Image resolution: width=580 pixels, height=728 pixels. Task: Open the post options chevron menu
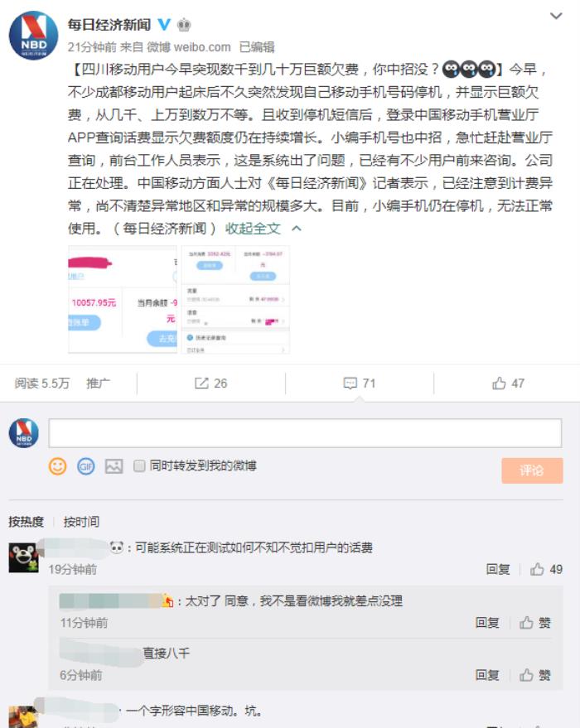tap(556, 17)
